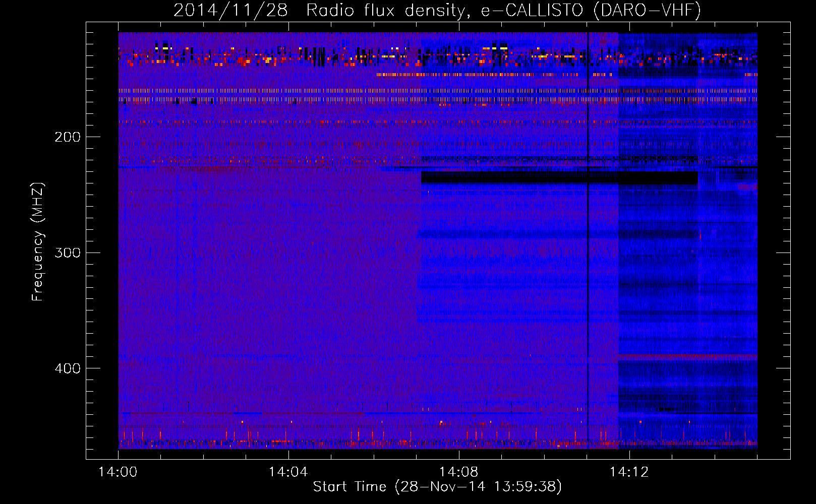
Task: Click the 'Frequency (MHZ)' axis title
Action: (x=38, y=242)
